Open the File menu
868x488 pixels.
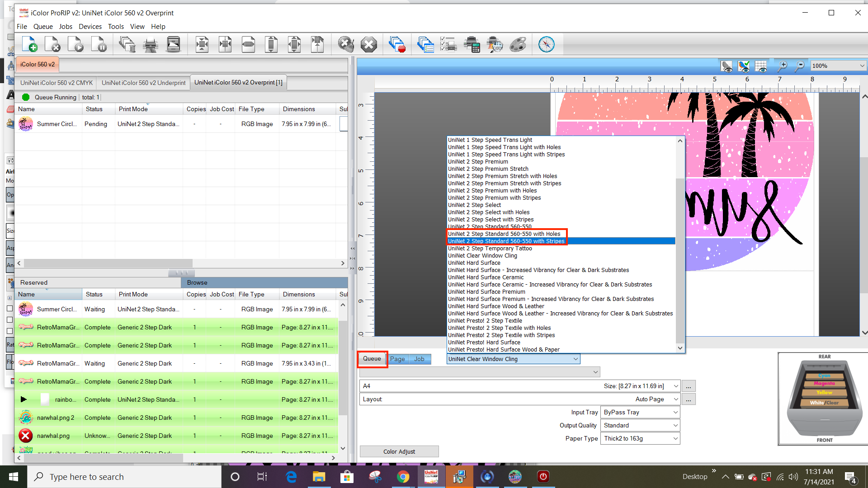point(22,26)
